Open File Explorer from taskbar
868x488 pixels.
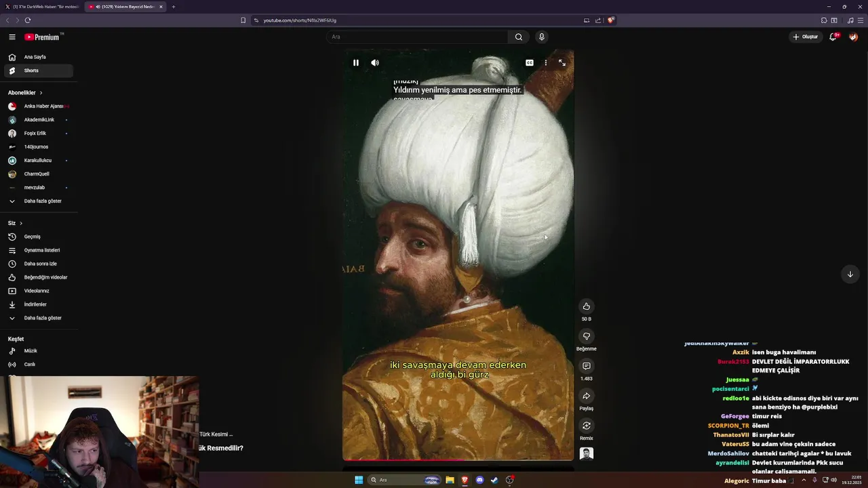pos(450,480)
